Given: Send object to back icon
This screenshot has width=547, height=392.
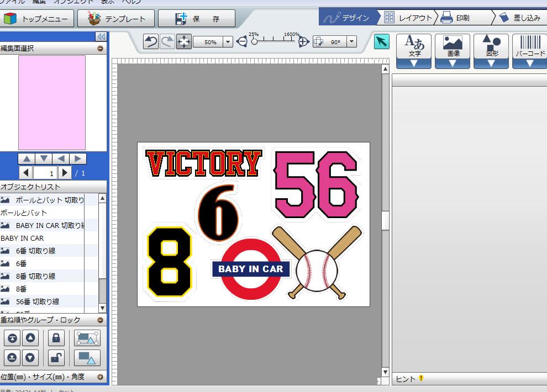Looking at the screenshot, I should click(12, 358).
